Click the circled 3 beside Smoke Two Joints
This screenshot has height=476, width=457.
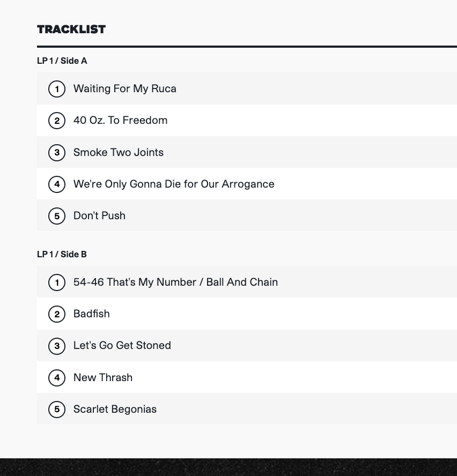pos(57,152)
